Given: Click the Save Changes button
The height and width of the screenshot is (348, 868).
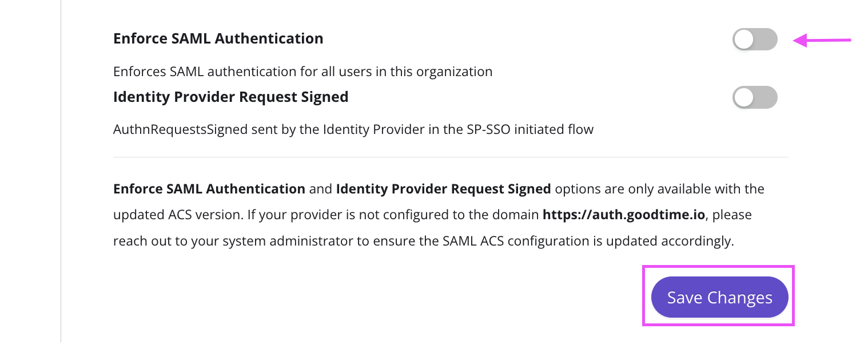Looking at the screenshot, I should [x=719, y=298].
